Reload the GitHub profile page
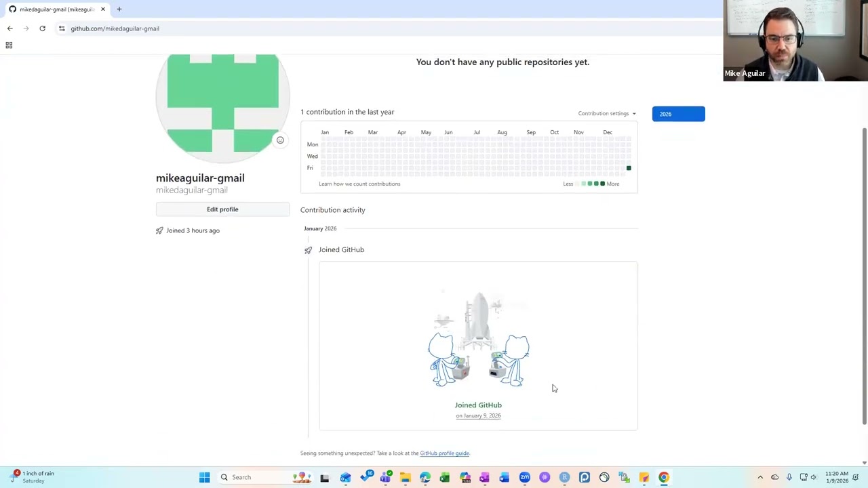Viewport: 868px width, 488px height. [x=42, y=28]
